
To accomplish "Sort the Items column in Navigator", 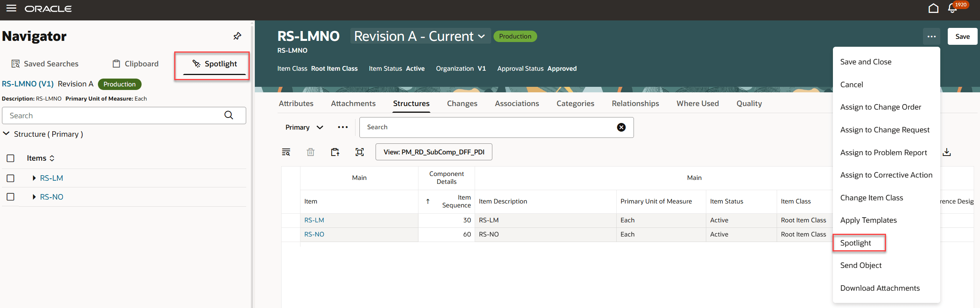I will pyautogui.click(x=52, y=158).
